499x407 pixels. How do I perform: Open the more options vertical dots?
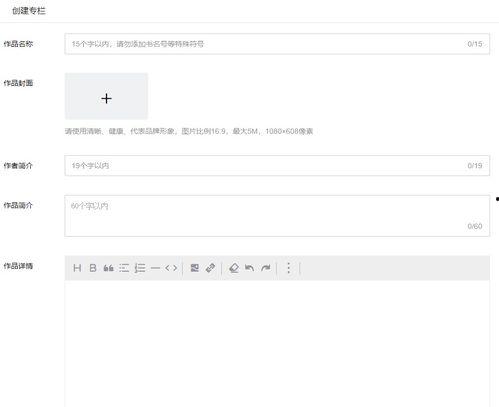point(289,268)
